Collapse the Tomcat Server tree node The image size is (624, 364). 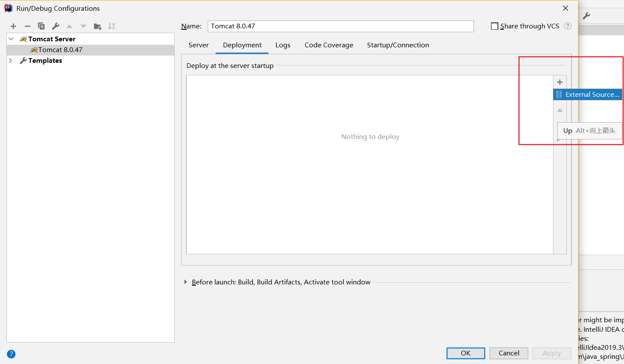coord(11,39)
